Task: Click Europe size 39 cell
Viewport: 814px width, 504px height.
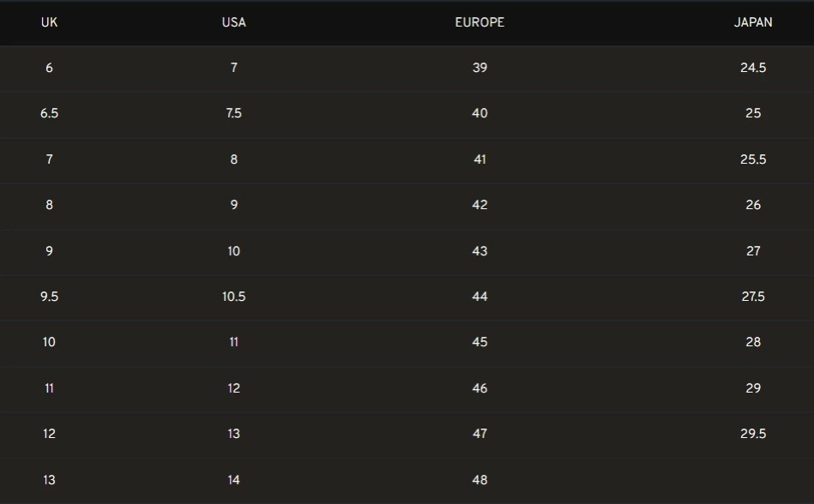Action: coord(479,68)
